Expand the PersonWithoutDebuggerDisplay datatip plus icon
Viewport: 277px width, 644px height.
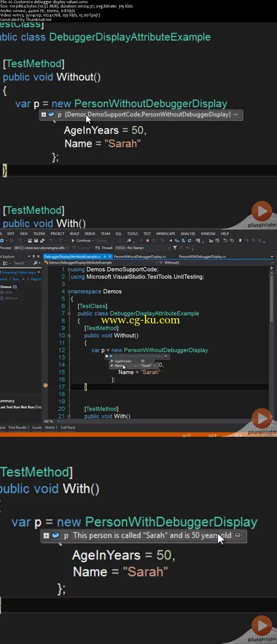[x=43, y=115]
